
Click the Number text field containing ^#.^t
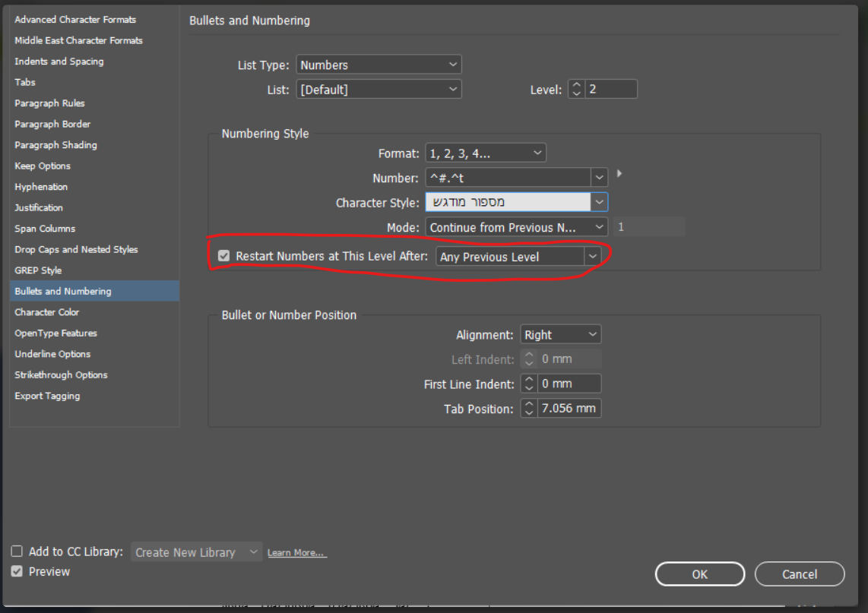tap(508, 179)
